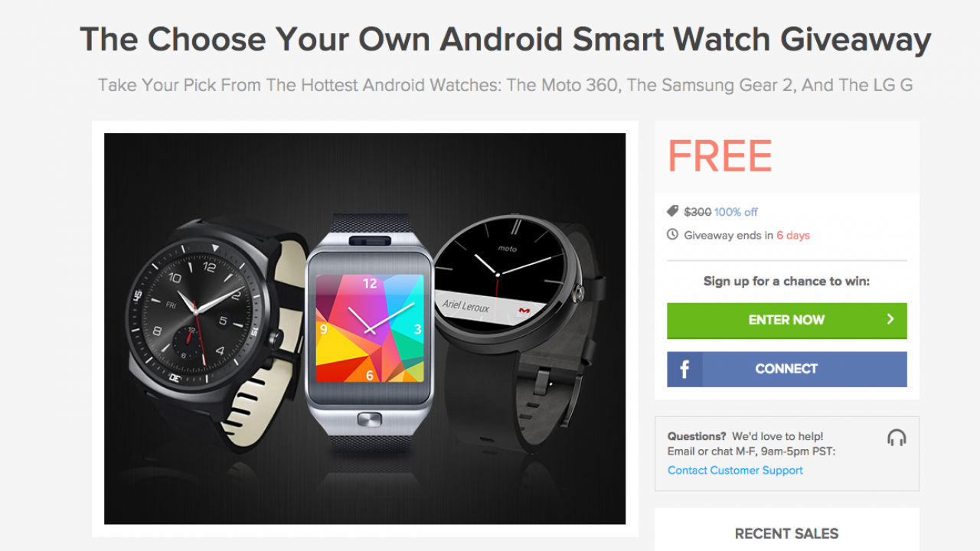Click the FREE price label
980x551 pixels.
720,156
